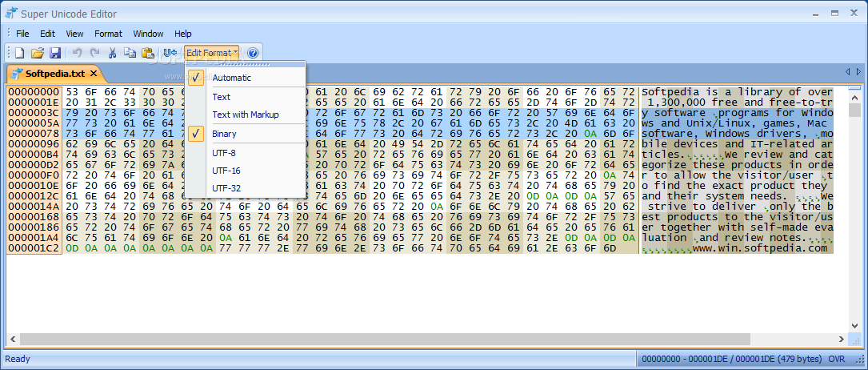The width and height of the screenshot is (868, 370).
Task: Click the address offset 000001C2
Action: [x=34, y=248]
